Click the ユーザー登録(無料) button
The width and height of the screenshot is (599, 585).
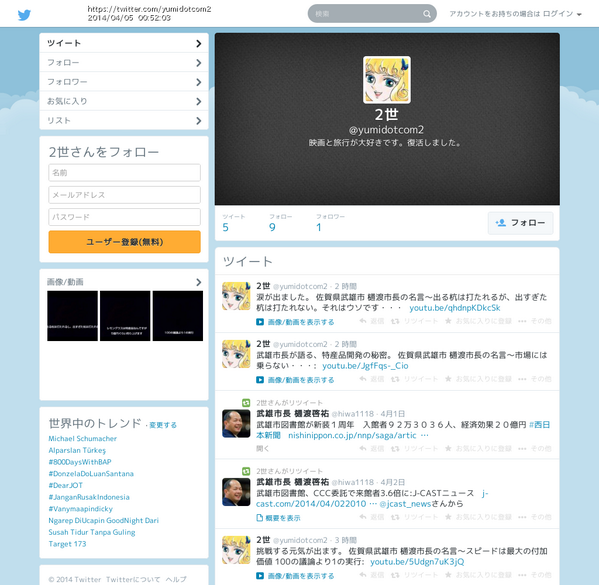tap(125, 242)
